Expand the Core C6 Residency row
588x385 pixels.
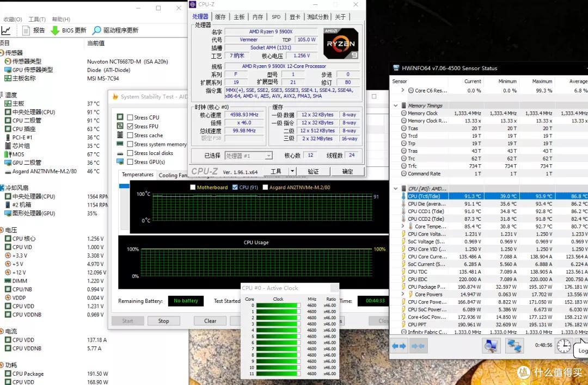403,90
